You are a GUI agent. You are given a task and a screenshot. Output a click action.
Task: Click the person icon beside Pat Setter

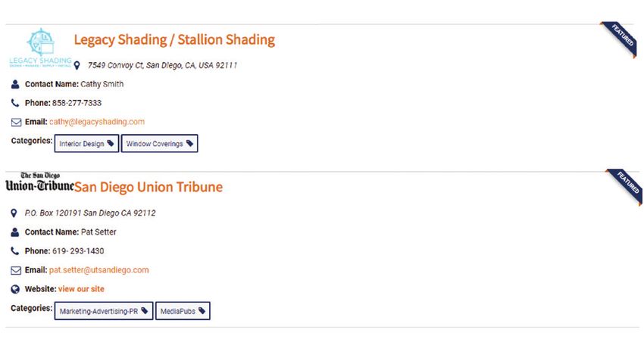point(15,232)
